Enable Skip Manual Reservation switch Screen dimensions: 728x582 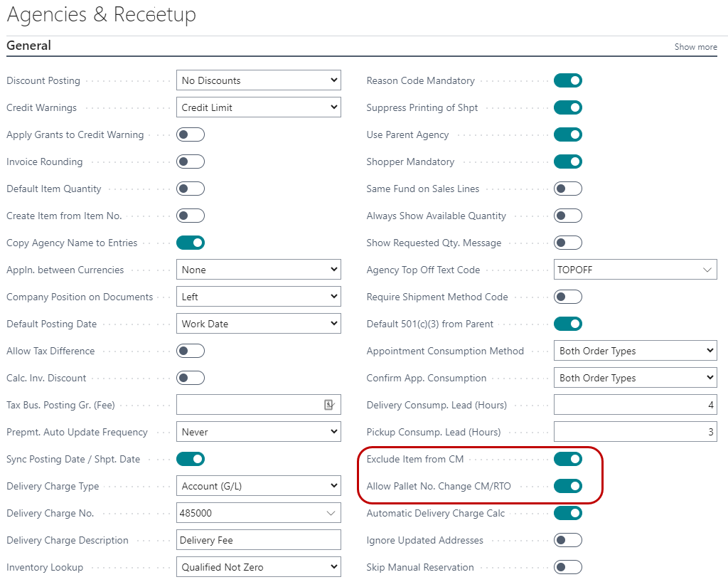click(x=567, y=567)
